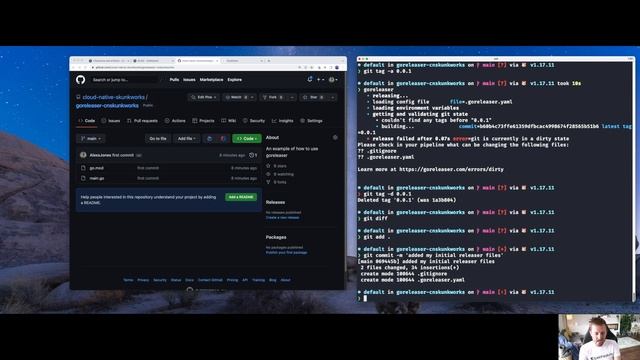Open the main.go file
This screenshot has width=640, height=360.
(x=97, y=178)
